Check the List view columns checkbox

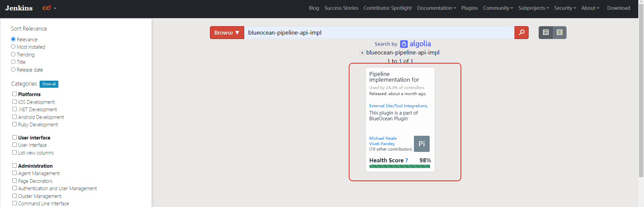coord(15,153)
